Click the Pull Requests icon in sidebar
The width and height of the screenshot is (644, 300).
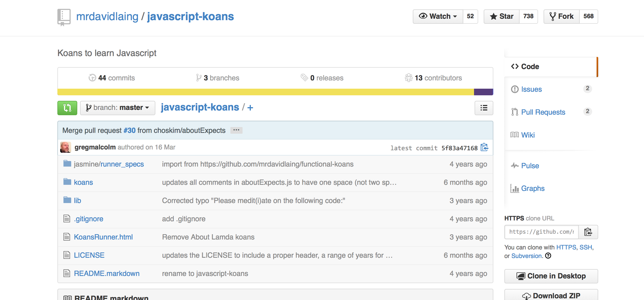point(515,112)
